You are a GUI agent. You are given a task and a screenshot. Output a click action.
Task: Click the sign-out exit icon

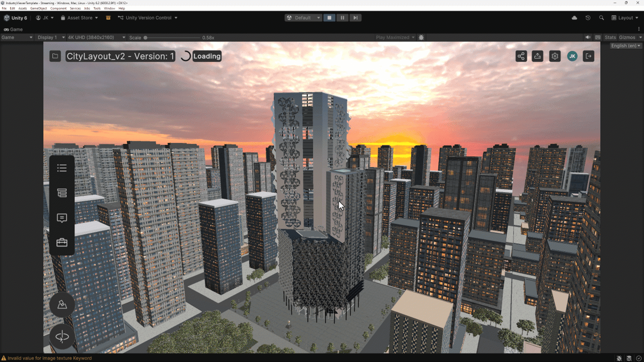[588, 56]
